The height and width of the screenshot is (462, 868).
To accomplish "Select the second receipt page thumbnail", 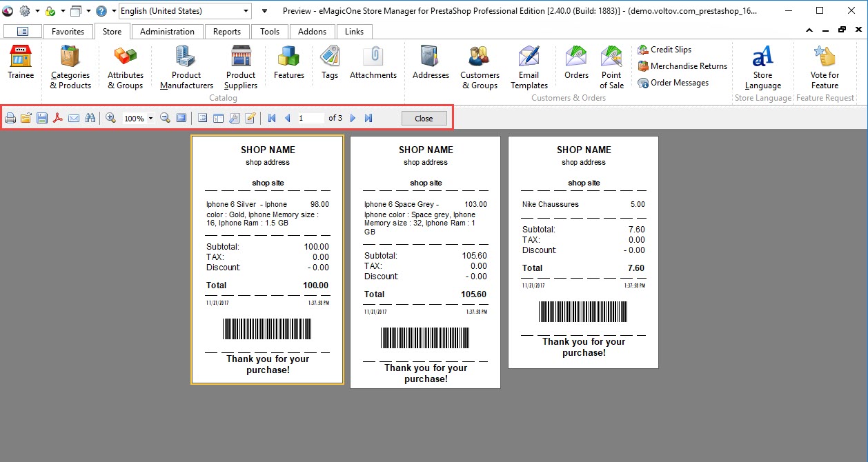I will [425, 262].
